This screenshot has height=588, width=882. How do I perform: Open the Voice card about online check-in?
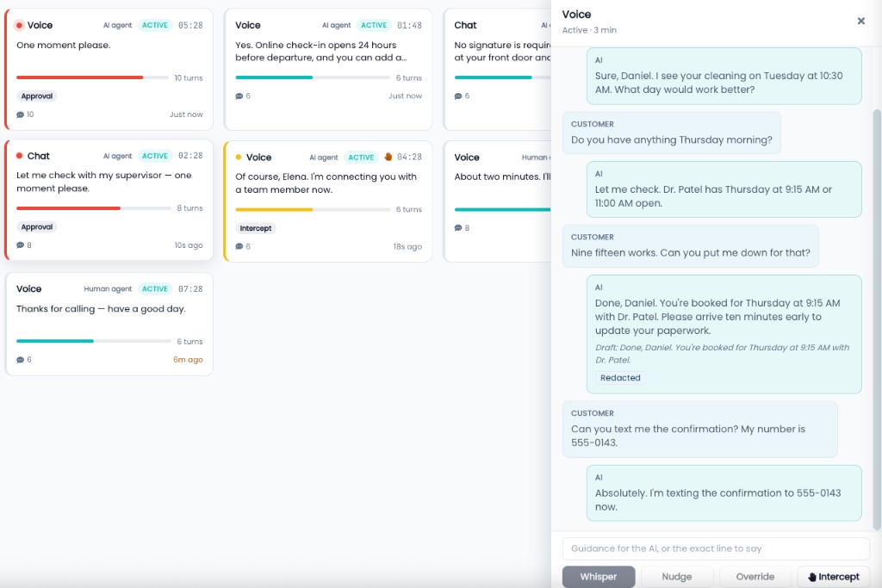tap(328, 69)
